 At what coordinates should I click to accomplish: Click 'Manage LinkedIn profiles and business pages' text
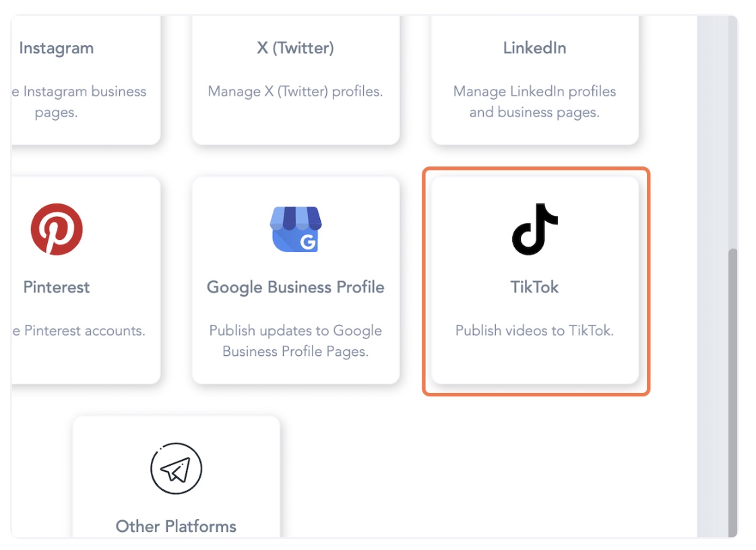(535, 102)
